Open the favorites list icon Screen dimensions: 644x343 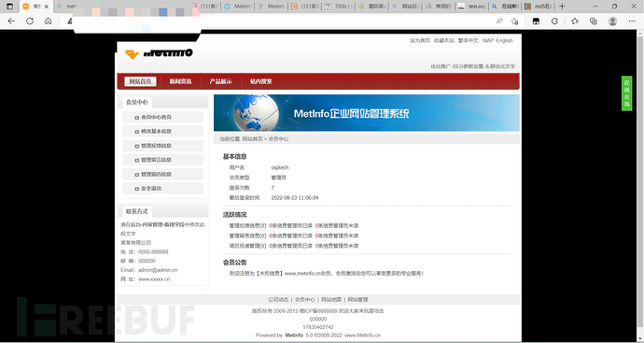point(575,21)
